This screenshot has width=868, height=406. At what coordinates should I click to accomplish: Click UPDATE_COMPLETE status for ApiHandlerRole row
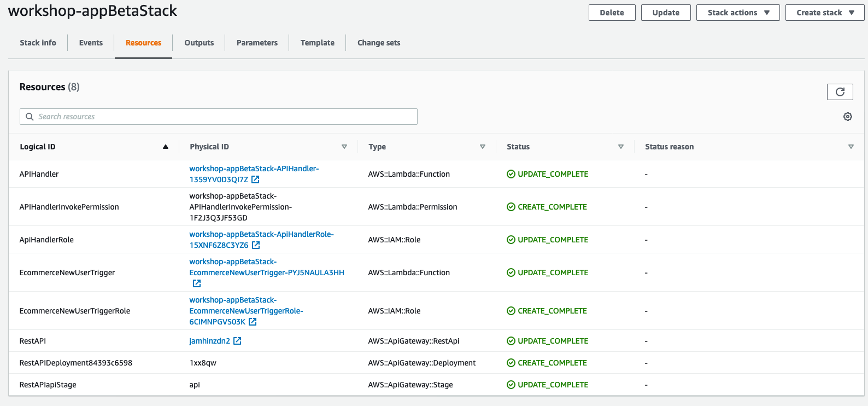pos(553,240)
